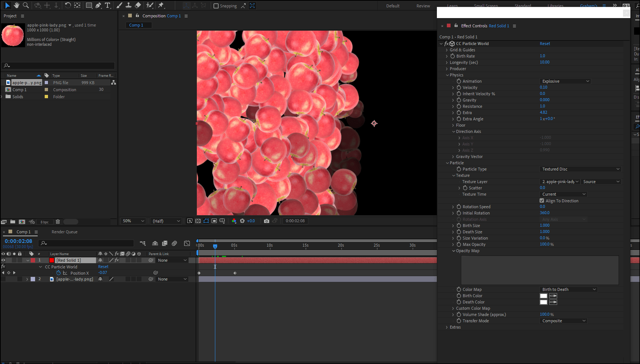Open the Default workspace menu item
640x364 pixels.
click(x=393, y=6)
